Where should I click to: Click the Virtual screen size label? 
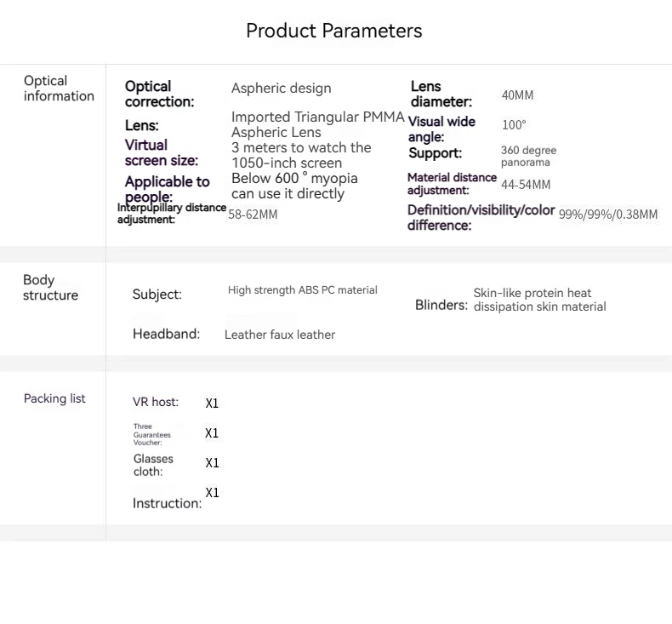(x=161, y=152)
